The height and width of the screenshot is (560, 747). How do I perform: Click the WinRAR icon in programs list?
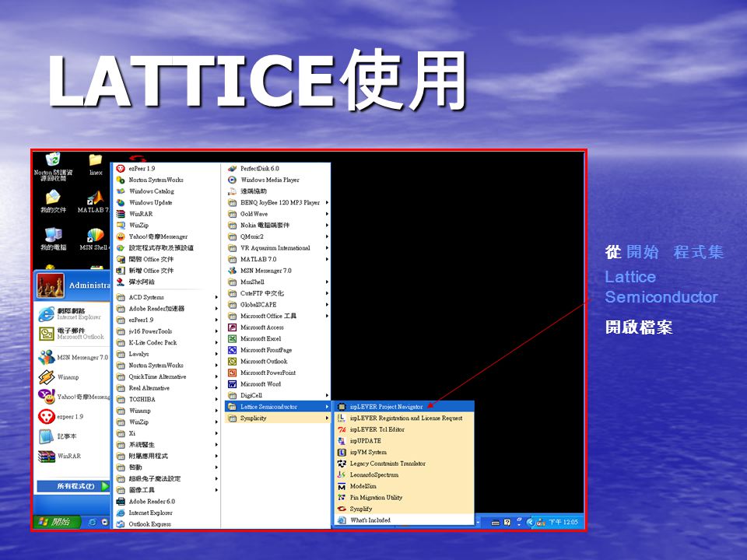coord(121,214)
